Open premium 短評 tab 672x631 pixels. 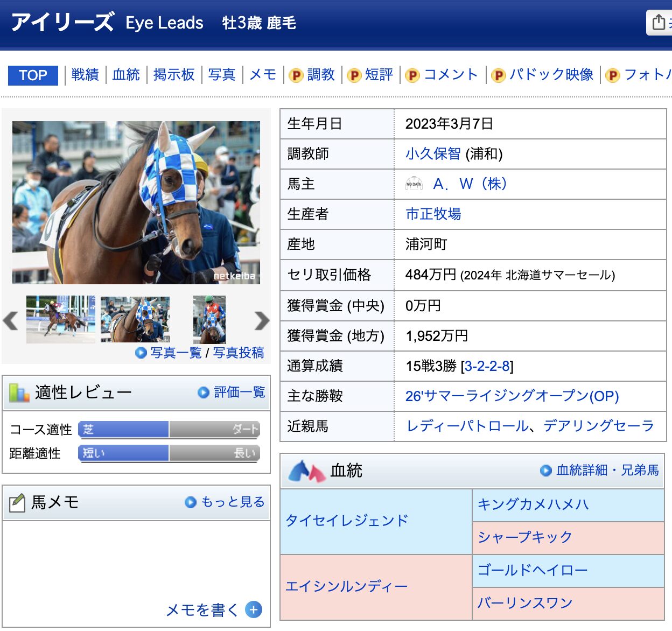(379, 75)
